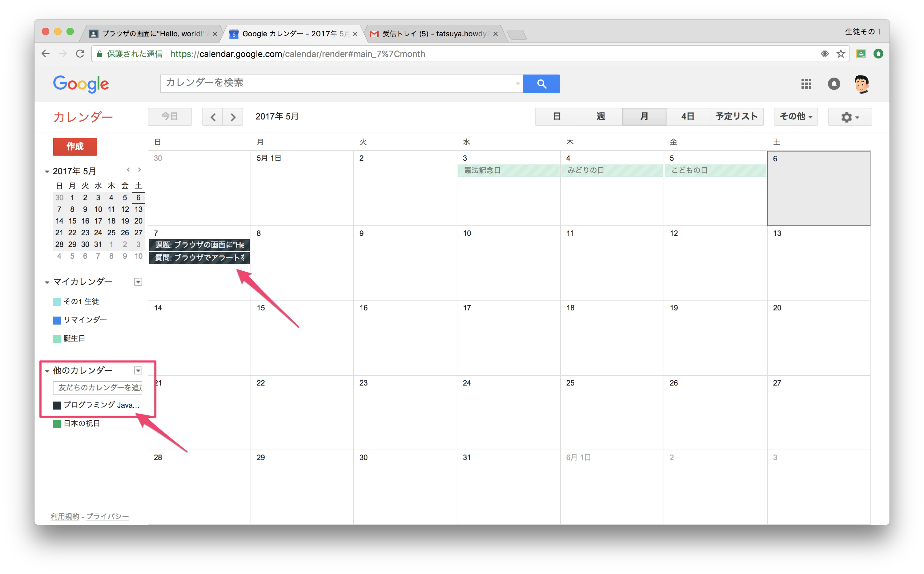Open プライバシー link
The width and height of the screenshot is (924, 574).
[x=107, y=516]
